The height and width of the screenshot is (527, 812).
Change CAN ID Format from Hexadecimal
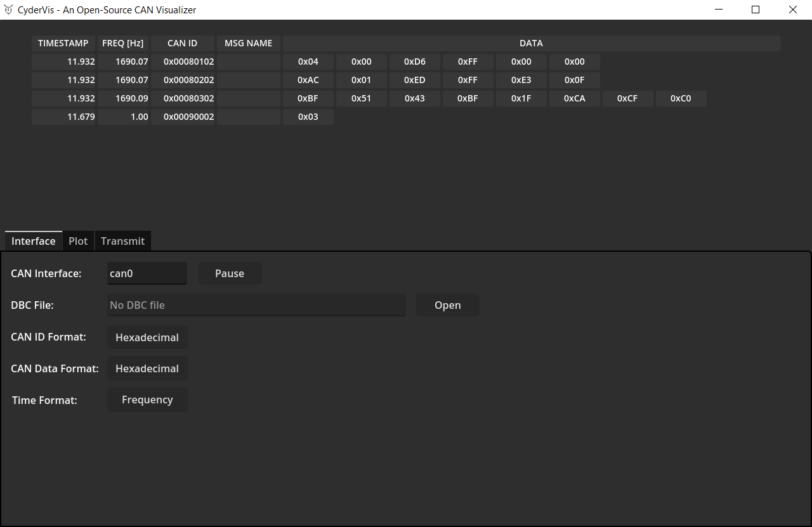[147, 337]
